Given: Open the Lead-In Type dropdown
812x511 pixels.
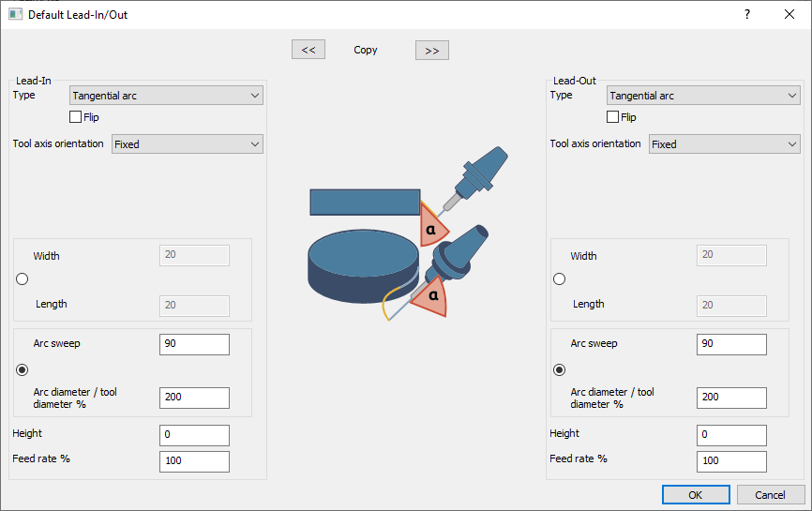Looking at the screenshot, I should (x=166, y=95).
